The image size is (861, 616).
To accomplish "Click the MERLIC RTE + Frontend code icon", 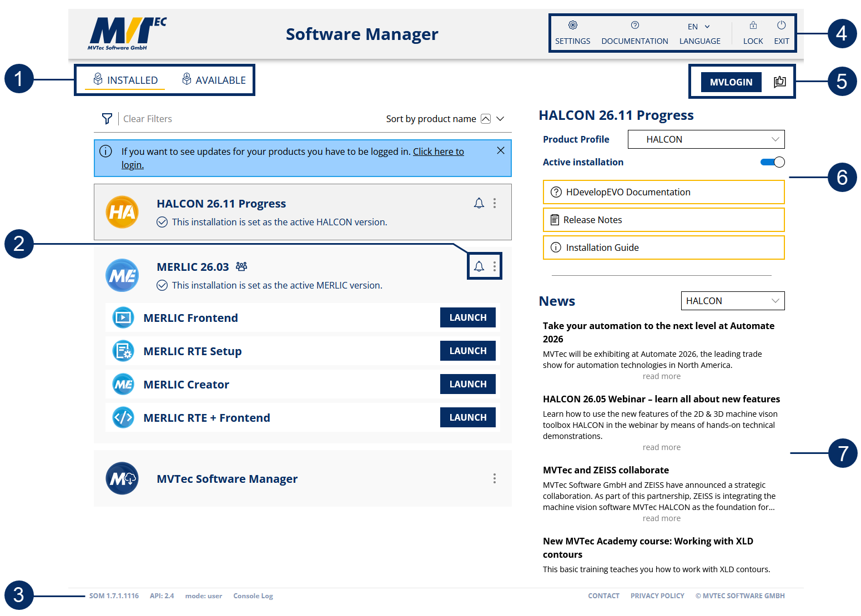I will click(x=123, y=417).
